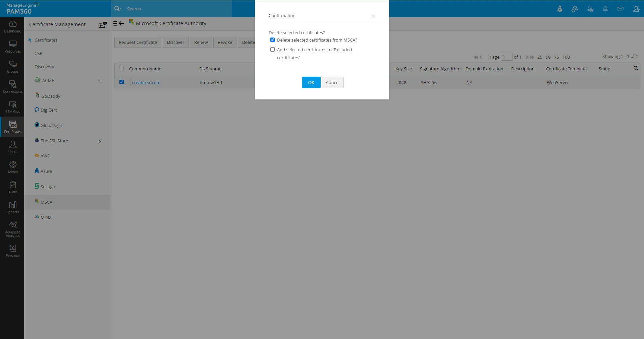The height and width of the screenshot is (339, 644).
Task: Check Add selected certificates to Excluded certificates
Action: 272,50
